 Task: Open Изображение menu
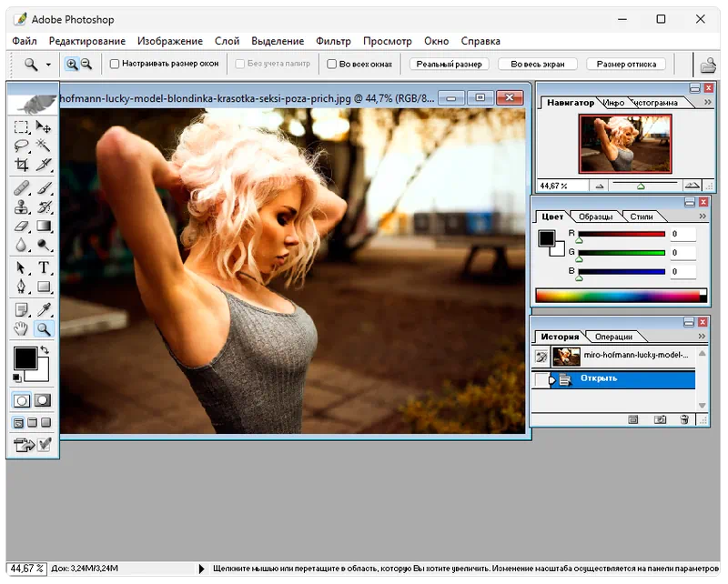[170, 41]
